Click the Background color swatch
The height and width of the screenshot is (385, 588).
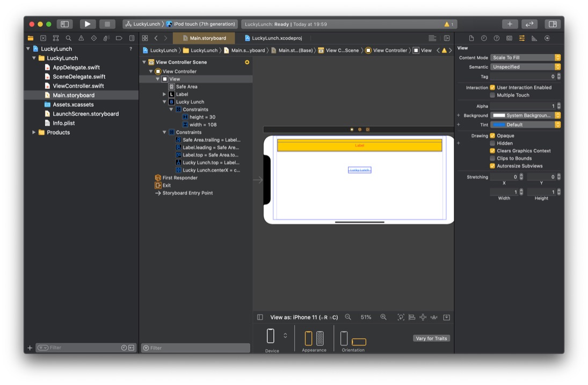499,115
